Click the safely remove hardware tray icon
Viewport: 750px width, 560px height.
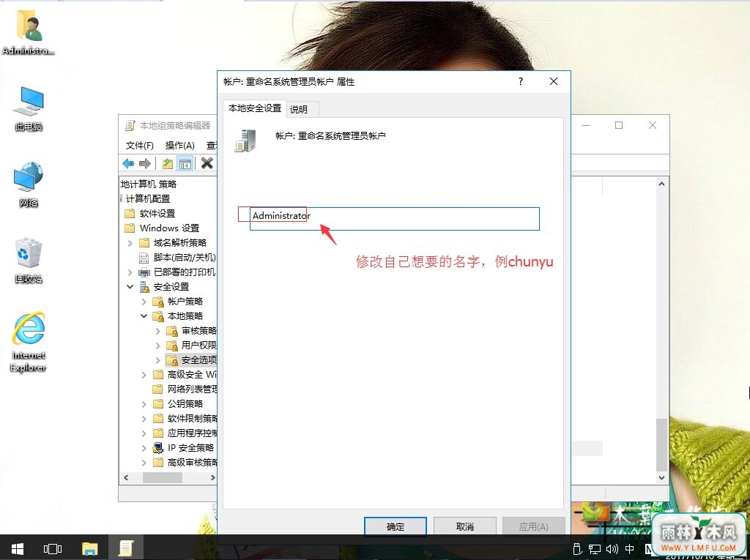coord(577,548)
